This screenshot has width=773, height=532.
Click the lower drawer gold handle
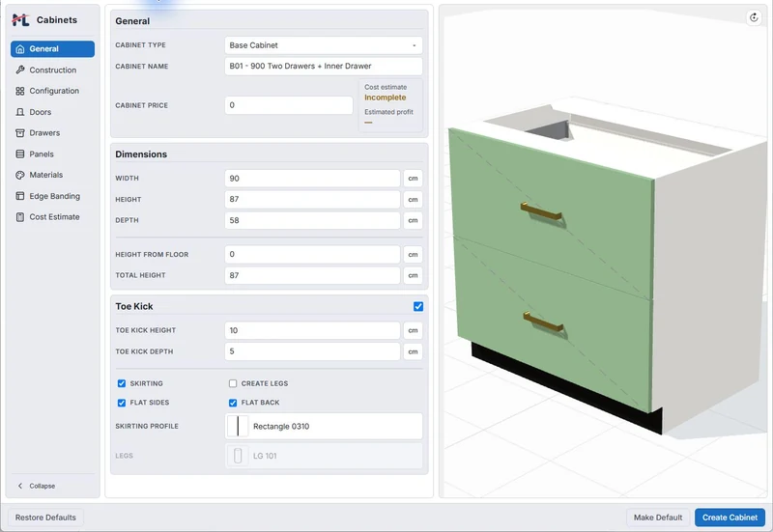pos(543,322)
